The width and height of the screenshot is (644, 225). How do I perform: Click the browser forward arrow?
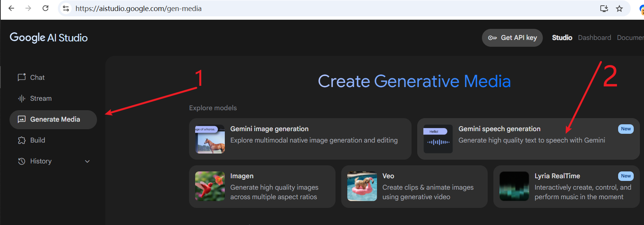click(28, 8)
